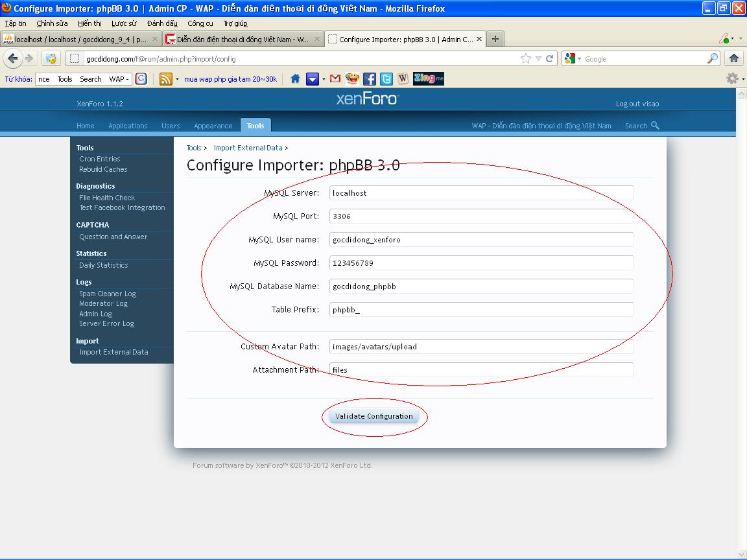747x560 pixels.
Task: Click the Custom Avatar Path input field
Action: pos(482,347)
